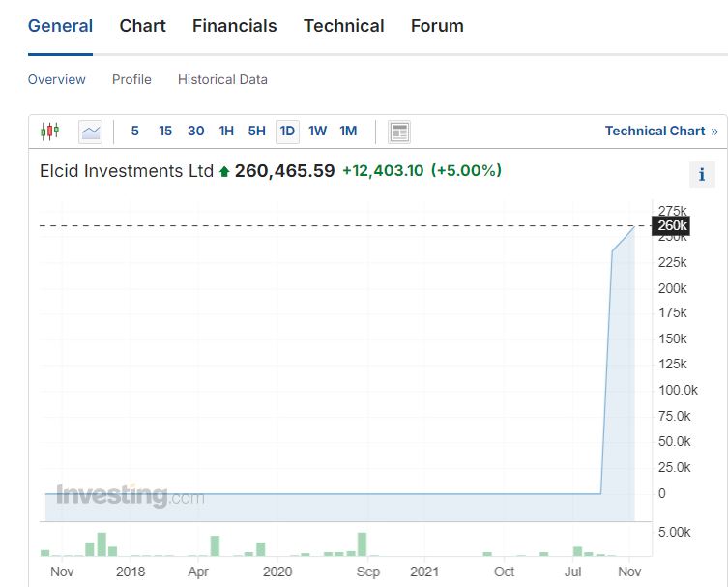This screenshot has width=728, height=587.
Task: Click the 50.0k axis label
Action: (x=674, y=441)
